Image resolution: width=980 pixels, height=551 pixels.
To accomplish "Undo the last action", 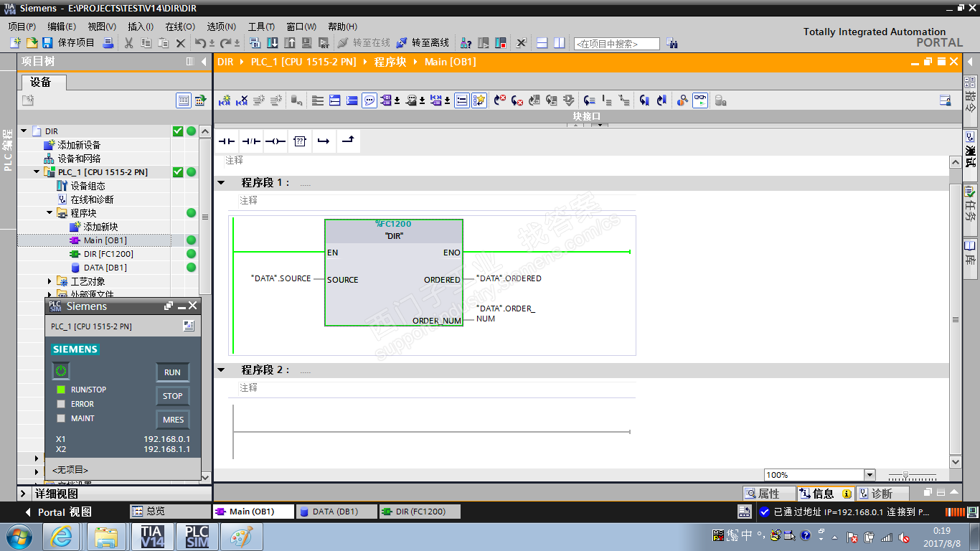I will coord(201,43).
